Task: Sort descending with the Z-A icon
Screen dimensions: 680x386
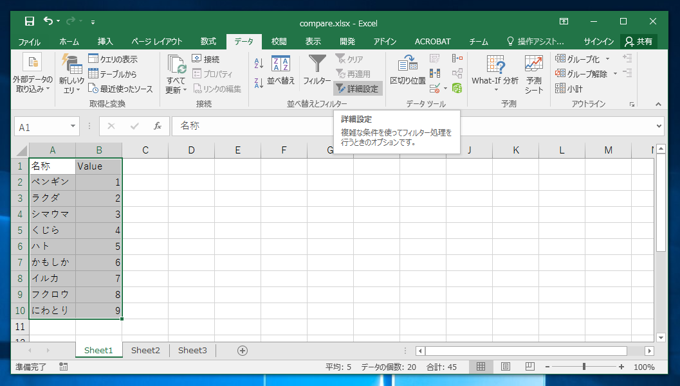Action: pyautogui.click(x=258, y=83)
